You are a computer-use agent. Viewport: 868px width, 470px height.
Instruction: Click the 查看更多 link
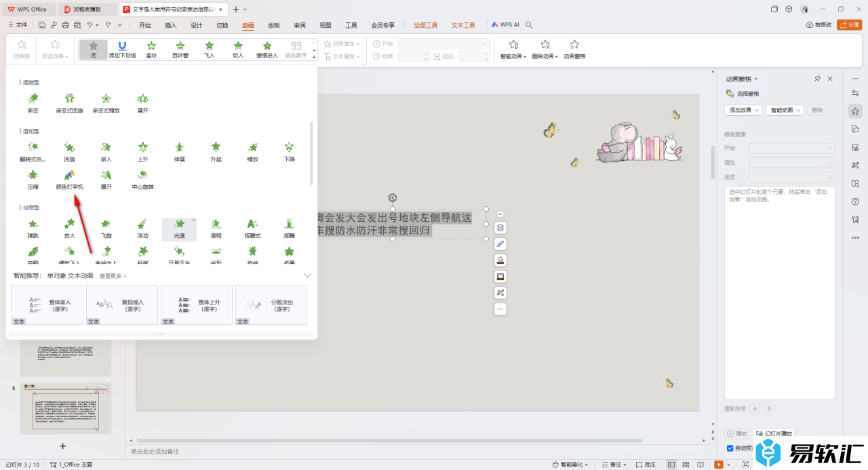click(113, 276)
